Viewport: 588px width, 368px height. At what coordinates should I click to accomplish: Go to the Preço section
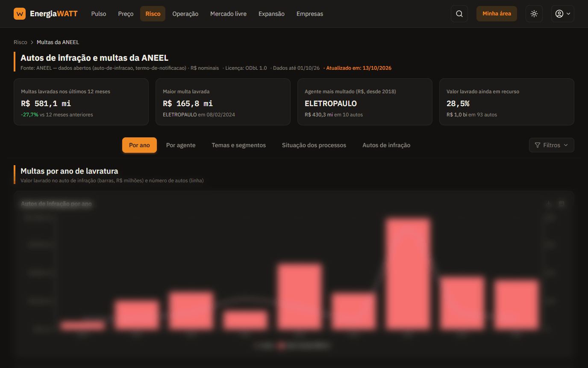(126, 14)
